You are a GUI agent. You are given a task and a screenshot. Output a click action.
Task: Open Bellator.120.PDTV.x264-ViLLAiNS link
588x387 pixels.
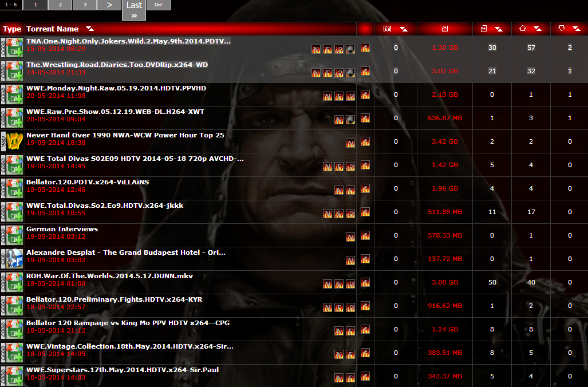(88, 182)
